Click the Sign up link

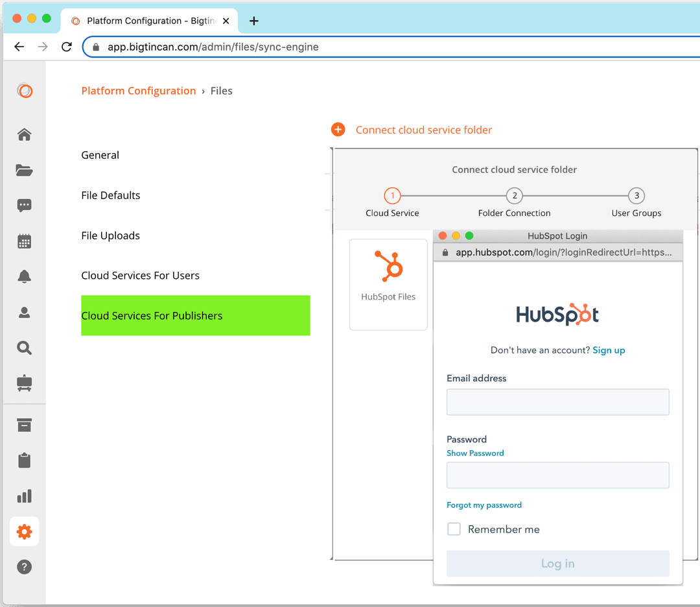[x=609, y=350]
